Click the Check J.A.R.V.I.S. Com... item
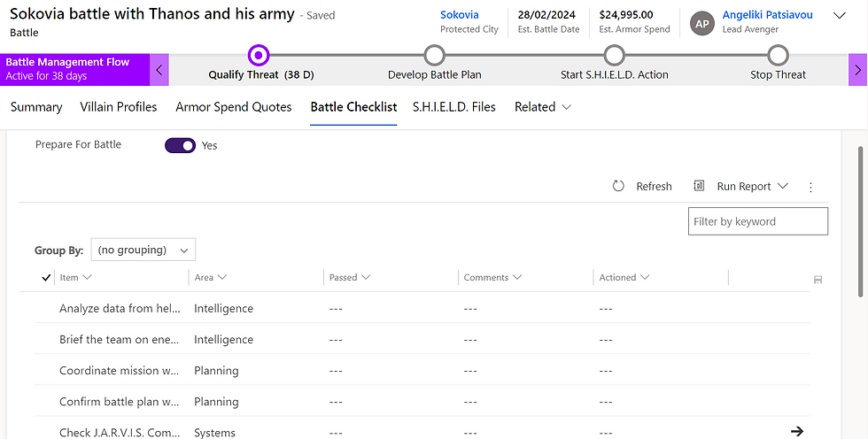The image size is (868, 439). coord(120,433)
